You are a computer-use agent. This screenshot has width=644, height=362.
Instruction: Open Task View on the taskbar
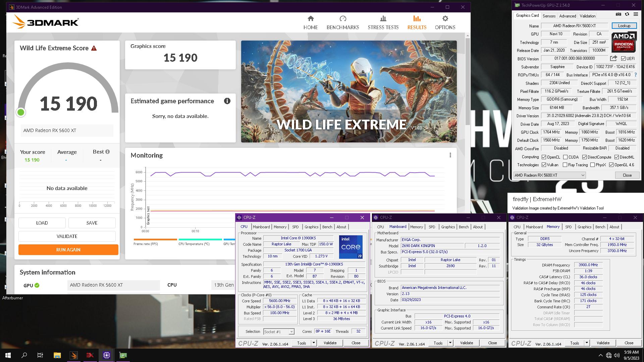click(x=40, y=355)
